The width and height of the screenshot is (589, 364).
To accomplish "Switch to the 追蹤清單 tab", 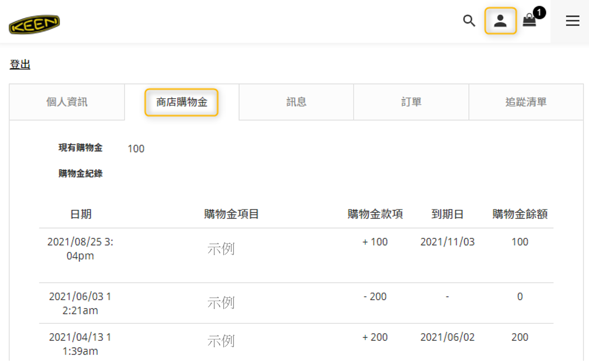I will pos(526,102).
